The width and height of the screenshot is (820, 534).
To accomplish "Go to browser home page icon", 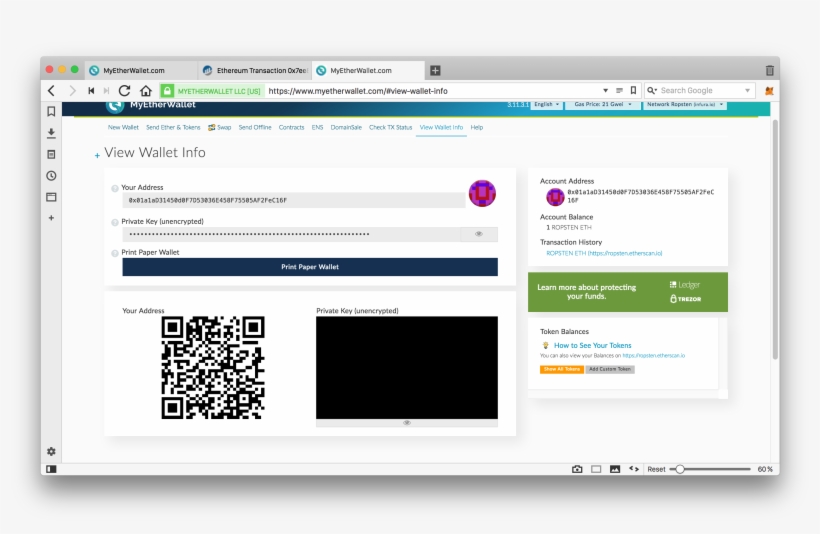I will pos(146,90).
